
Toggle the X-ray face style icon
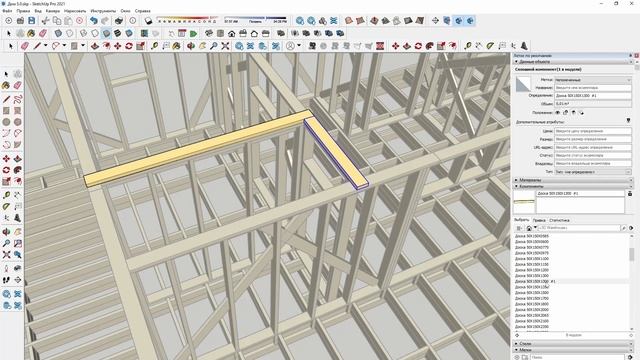point(58,33)
